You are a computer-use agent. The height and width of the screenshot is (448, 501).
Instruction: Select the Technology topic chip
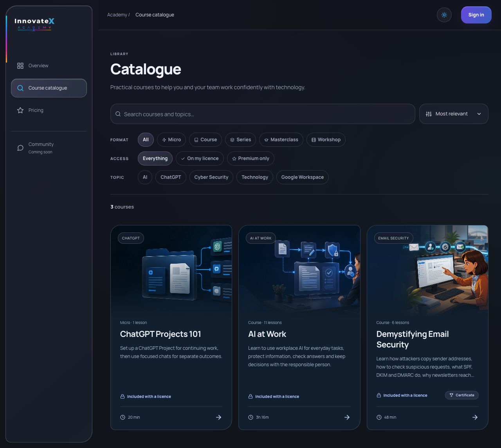pyautogui.click(x=255, y=177)
